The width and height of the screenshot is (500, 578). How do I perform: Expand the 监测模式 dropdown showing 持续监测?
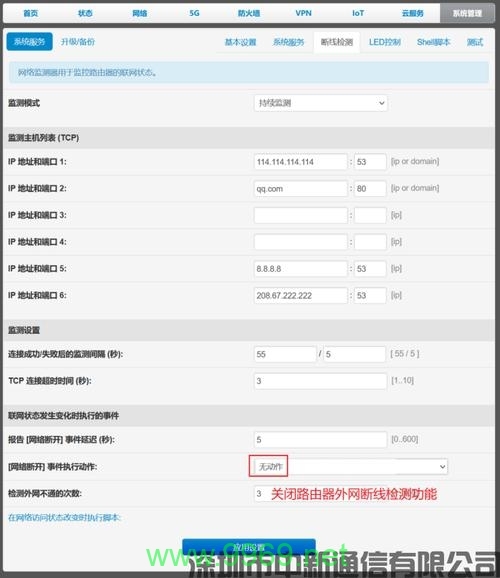point(320,103)
